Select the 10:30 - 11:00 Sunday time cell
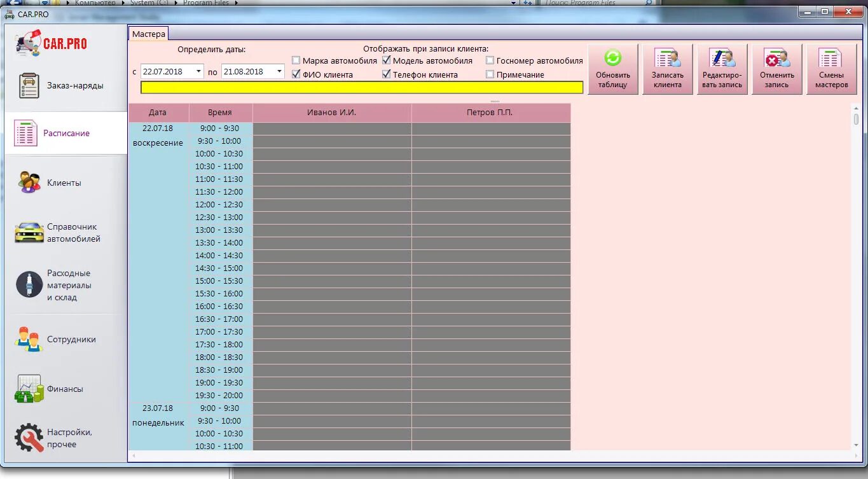This screenshot has width=868, height=479. pyautogui.click(x=220, y=167)
